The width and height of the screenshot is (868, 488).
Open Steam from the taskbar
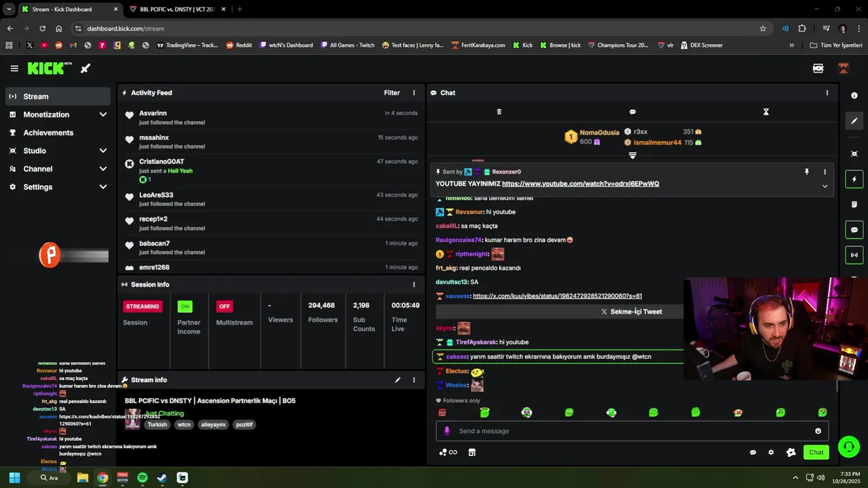162,478
